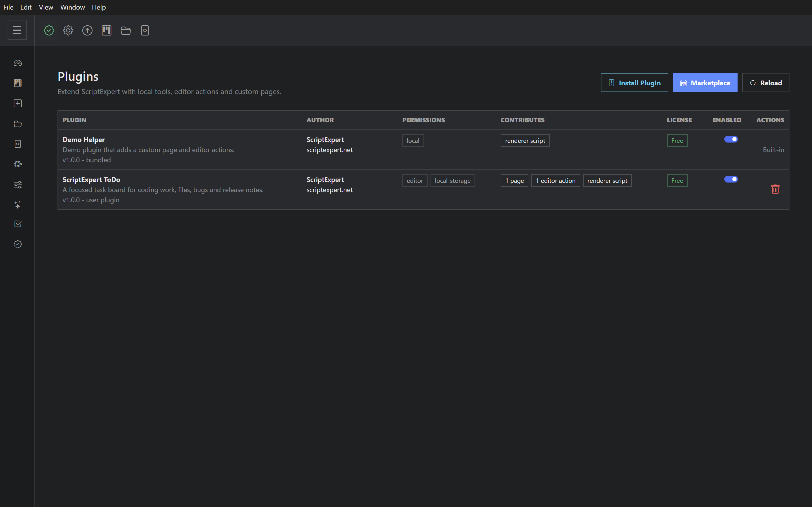This screenshot has height=507, width=812.
Task: Open the code file icon in the toolbar
Action: tap(145, 30)
